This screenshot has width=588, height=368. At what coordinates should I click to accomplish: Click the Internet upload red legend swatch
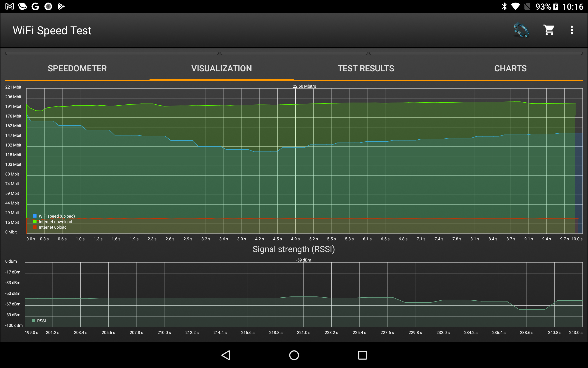click(35, 227)
